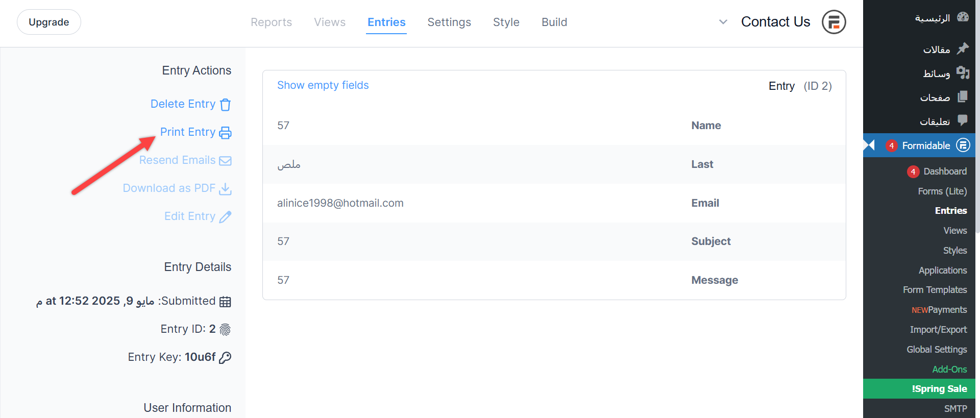Screen dimensions: 980x418
Task: Click the Delete Entry trash icon
Action: pos(225,105)
